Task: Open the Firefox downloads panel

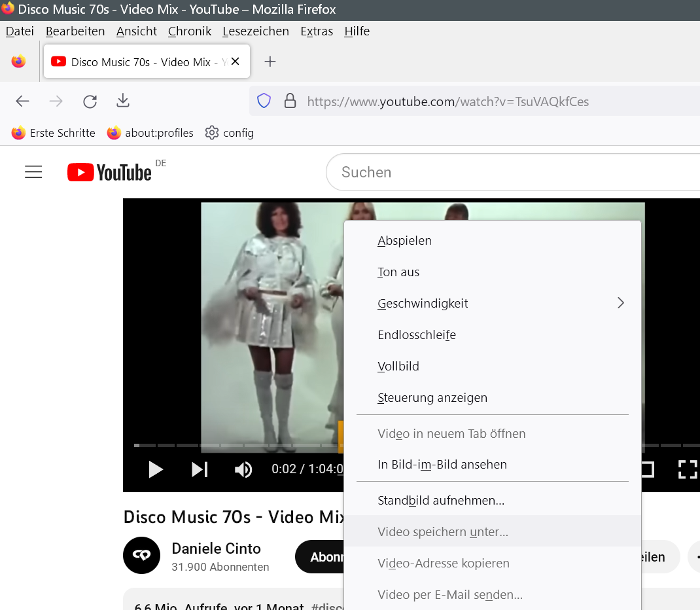Action: point(123,101)
